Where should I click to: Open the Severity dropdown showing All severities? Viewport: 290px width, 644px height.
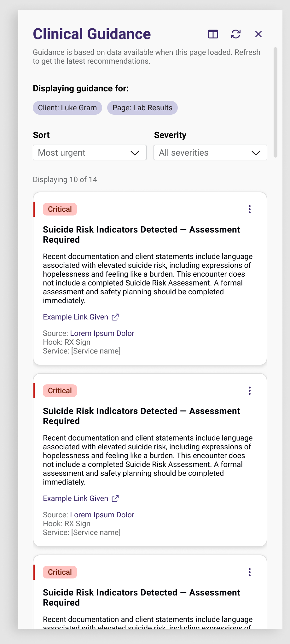pos(211,152)
